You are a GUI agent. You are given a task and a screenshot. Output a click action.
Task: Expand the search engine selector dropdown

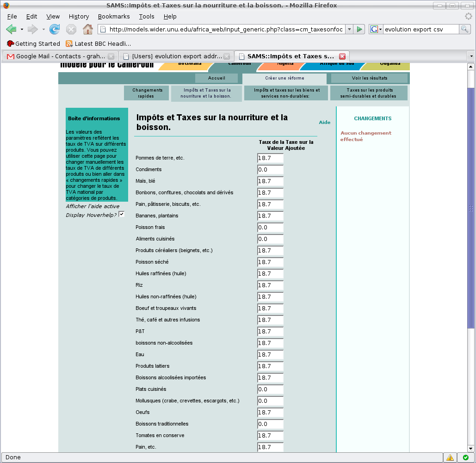[376, 30]
